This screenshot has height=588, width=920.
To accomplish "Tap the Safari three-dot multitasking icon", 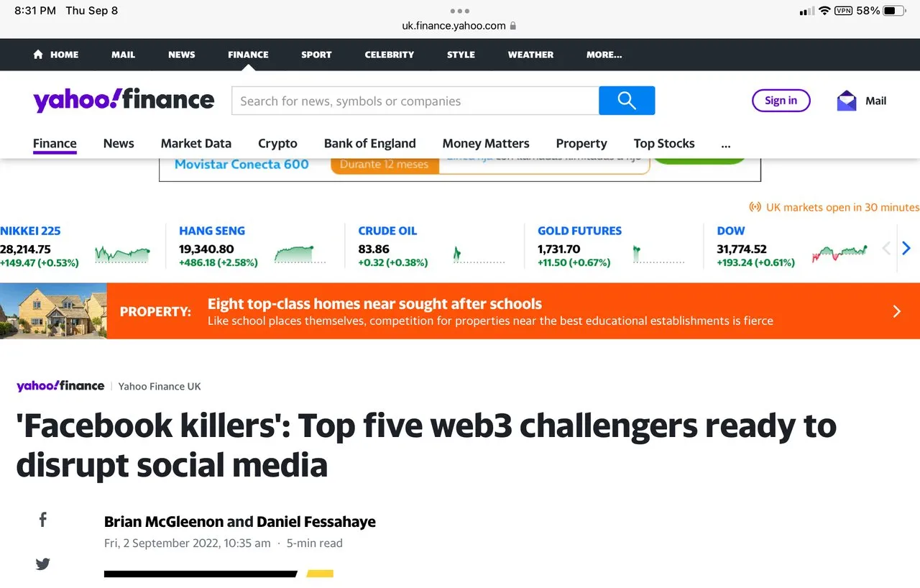I will pyautogui.click(x=459, y=11).
